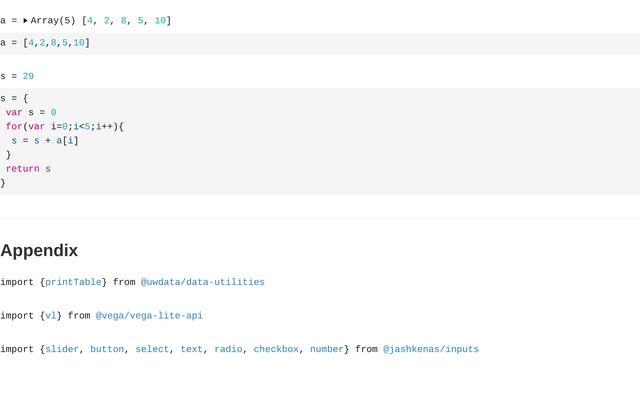Expand the Array(5) disclosure triangle
The image size is (640, 400).
click(x=26, y=21)
